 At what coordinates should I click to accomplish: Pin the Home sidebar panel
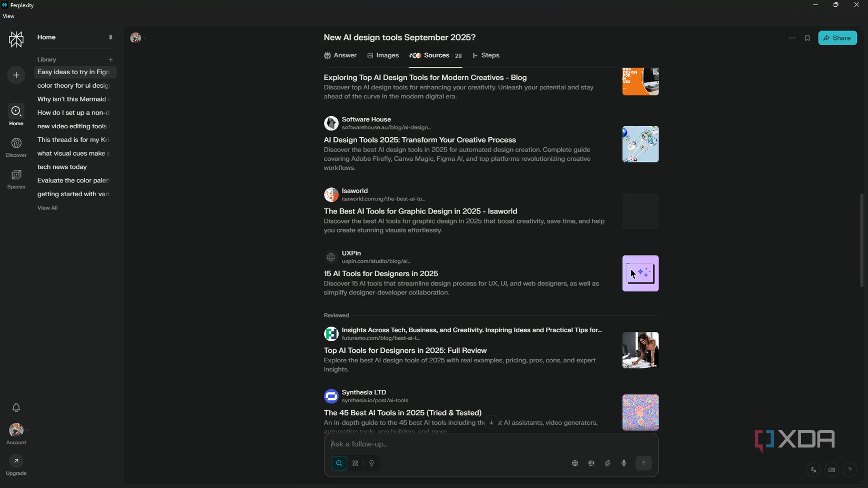110,37
